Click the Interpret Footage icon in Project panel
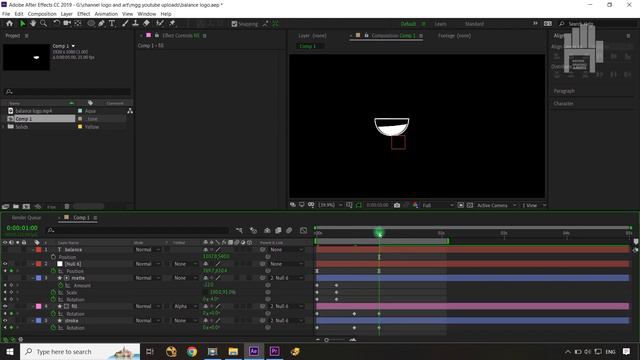 pos(6,207)
